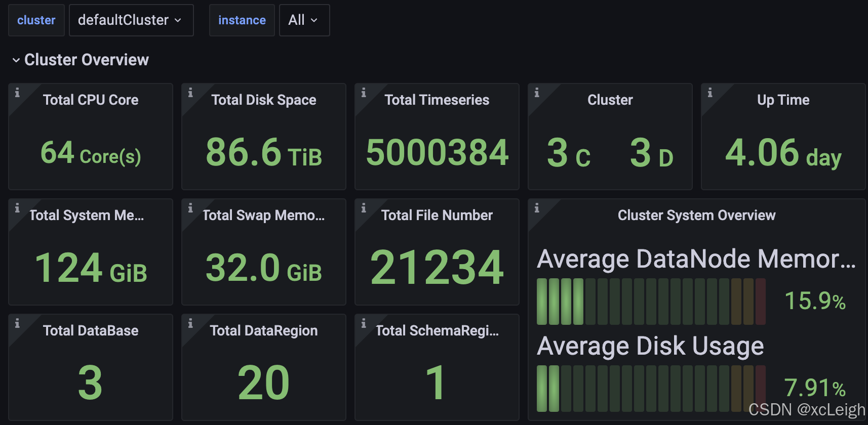Click the Average Disk Usage label

pyautogui.click(x=650, y=347)
